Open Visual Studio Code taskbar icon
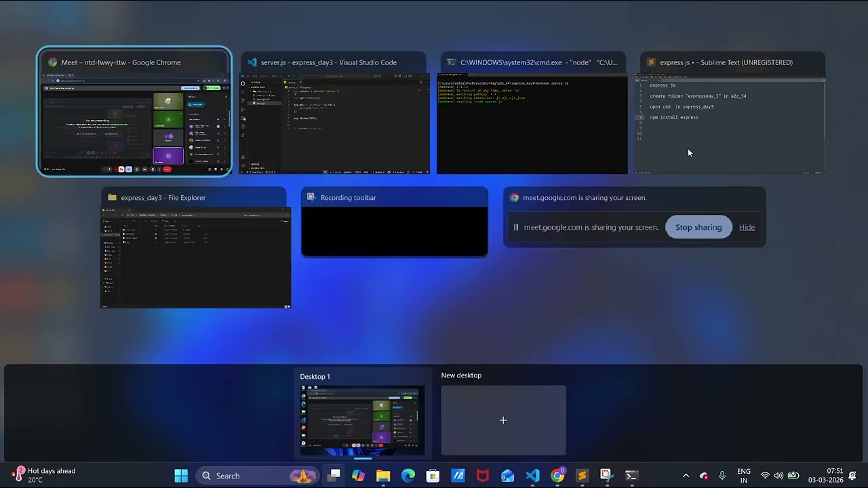This screenshot has height=488, width=868. click(x=532, y=476)
